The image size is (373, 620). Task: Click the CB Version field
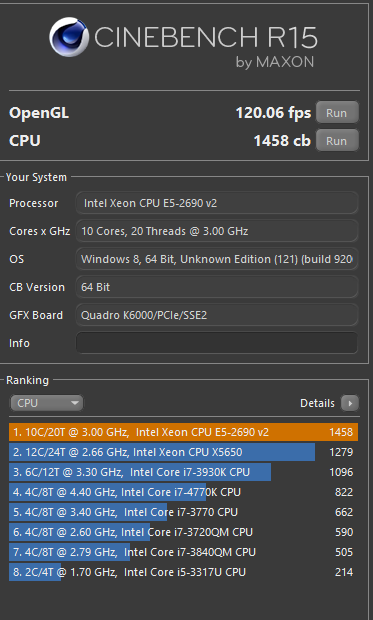[217, 287]
